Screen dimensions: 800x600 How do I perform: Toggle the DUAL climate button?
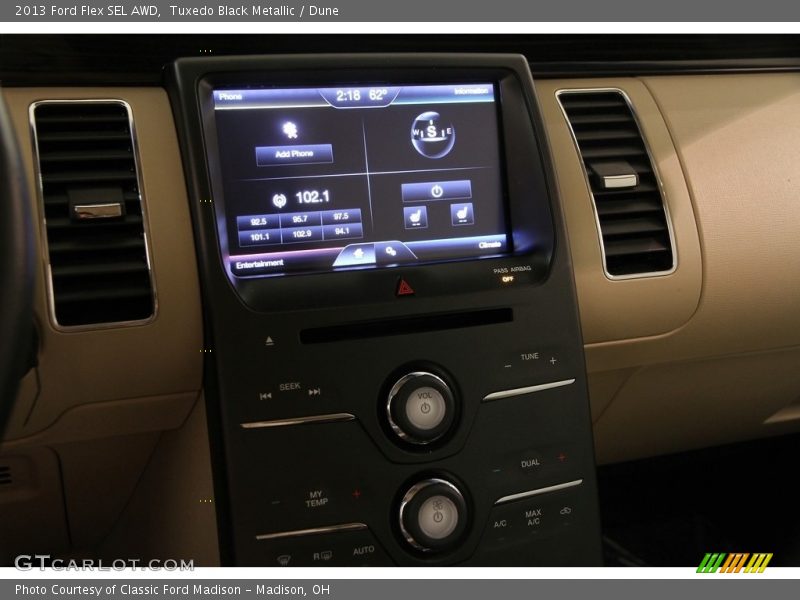[x=530, y=463]
